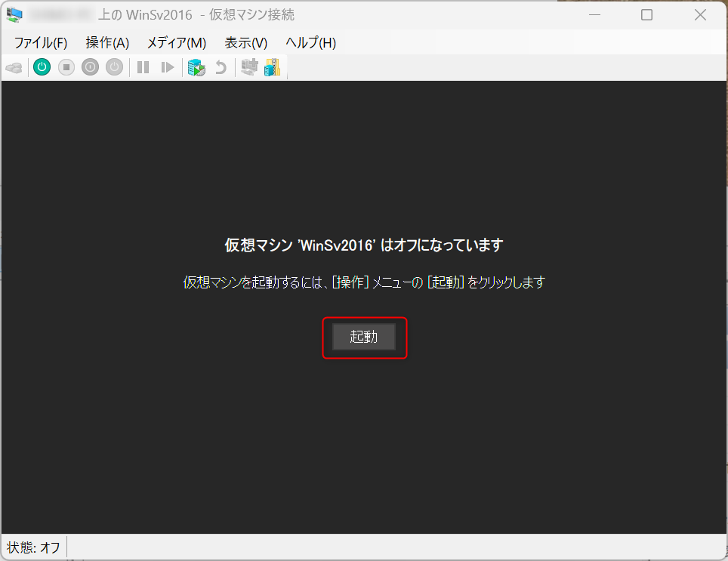Click the zipped folder toolbar icon

pyautogui.click(x=272, y=67)
